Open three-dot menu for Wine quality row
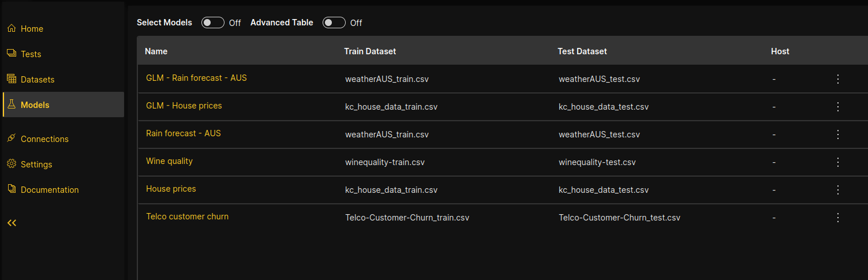 pyautogui.click(x=838, y=162)
